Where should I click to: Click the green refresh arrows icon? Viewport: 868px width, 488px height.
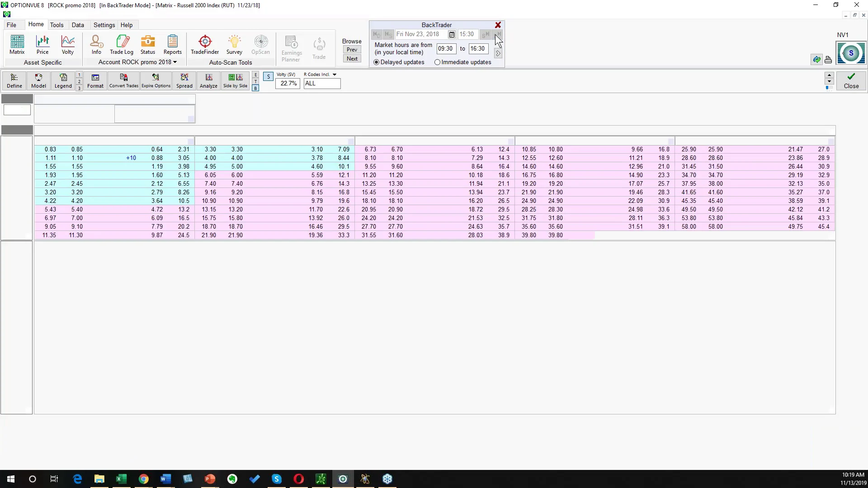[x=816, y=60]
